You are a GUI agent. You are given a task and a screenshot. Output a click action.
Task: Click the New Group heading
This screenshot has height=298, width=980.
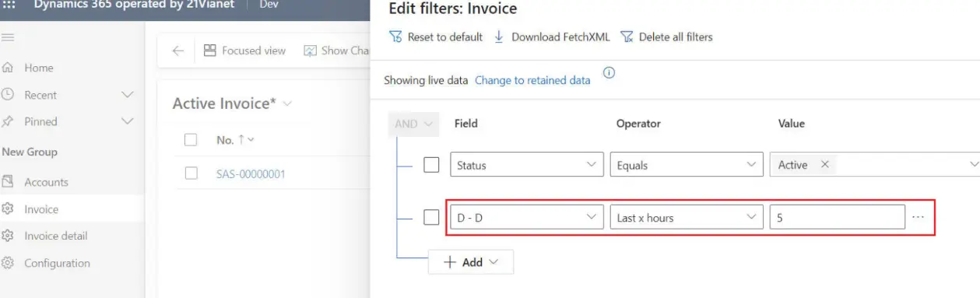tap(30, 152)
